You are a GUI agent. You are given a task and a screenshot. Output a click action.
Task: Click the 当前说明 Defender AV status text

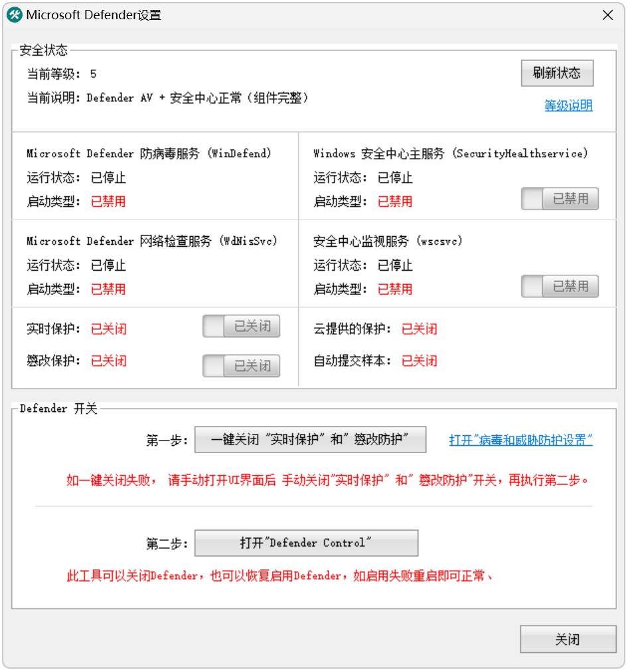[x=168, y=98]
